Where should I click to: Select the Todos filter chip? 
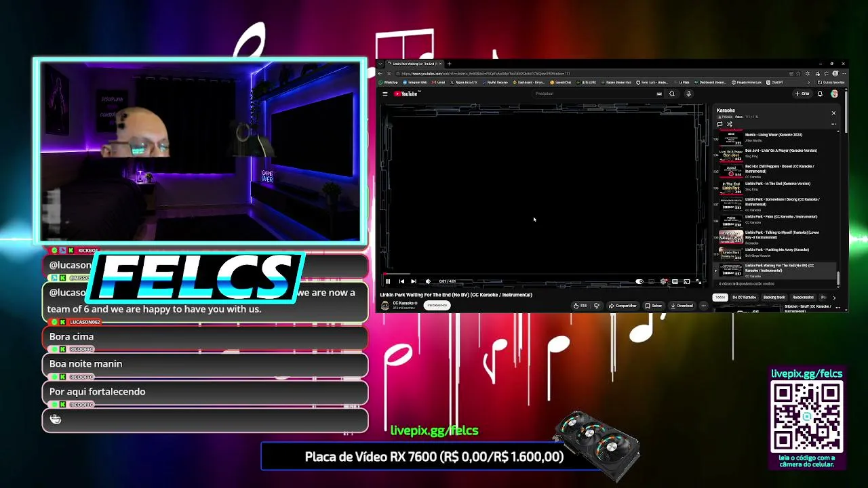pyautogui.click(x=720, y=298)
